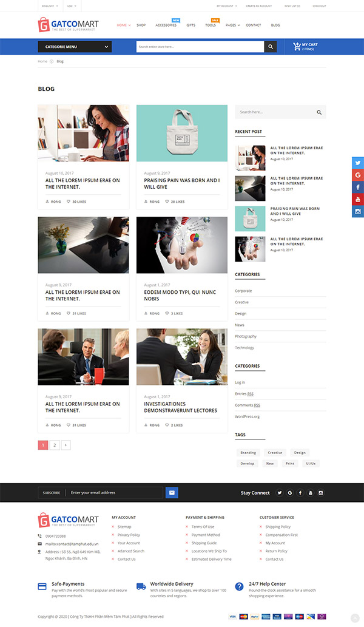Click the scroll-to-top arrow icon
The width and height of the screenshot is (364, 627).
pos(355,617)
